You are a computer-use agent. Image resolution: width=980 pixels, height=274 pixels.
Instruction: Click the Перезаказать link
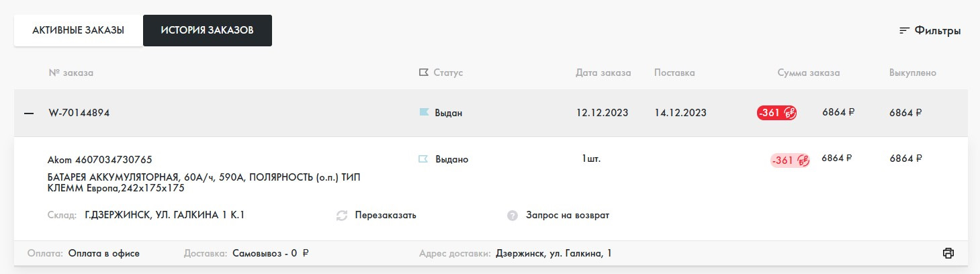(x=386, y=216)
